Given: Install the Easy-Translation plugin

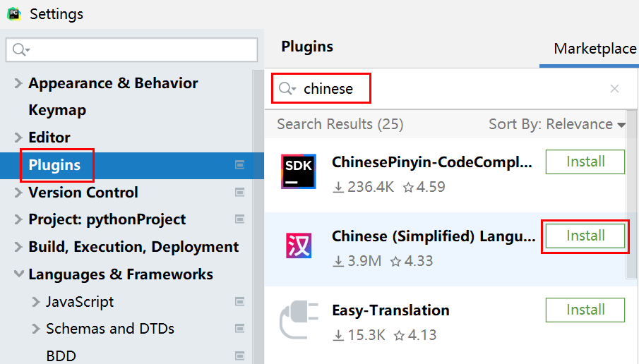Looking at the screenshot, I should click(585, 310).
